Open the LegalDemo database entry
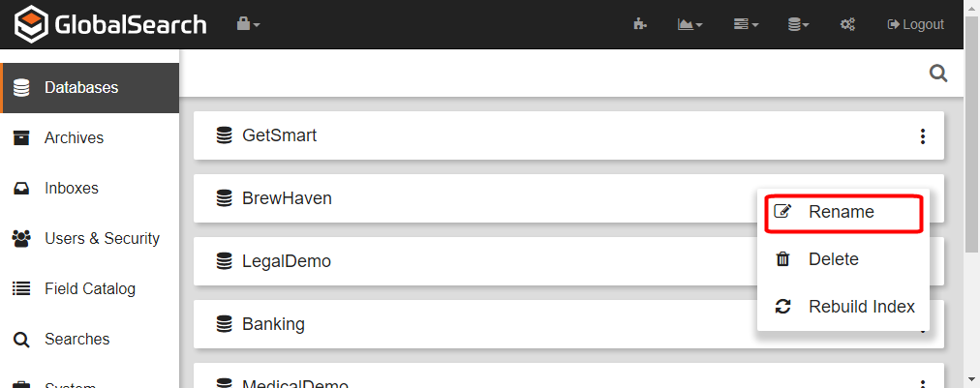This screenshot has width=980, height=388. point(287,261)
